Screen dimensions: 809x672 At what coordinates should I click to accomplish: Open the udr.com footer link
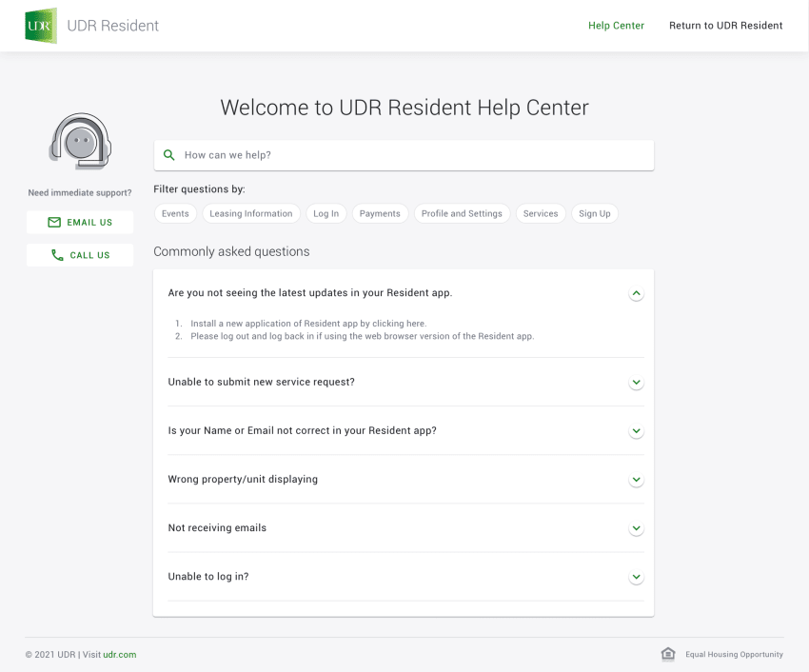coord(120,655)
